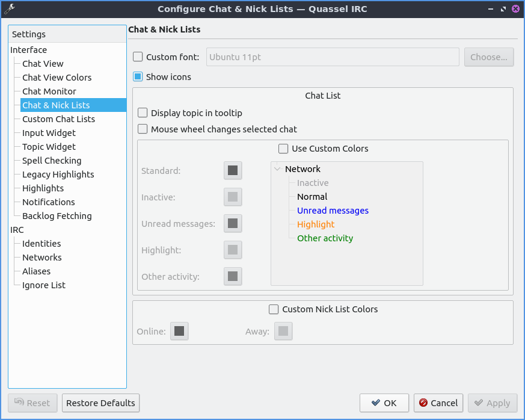Go to the Highlights settings page
This screenshot has height=420, width=525.
(43, 188)
